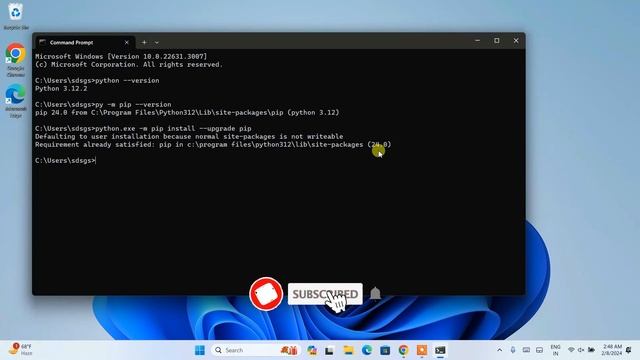Launch Google Chrome from the taskbar

point(403,350)
